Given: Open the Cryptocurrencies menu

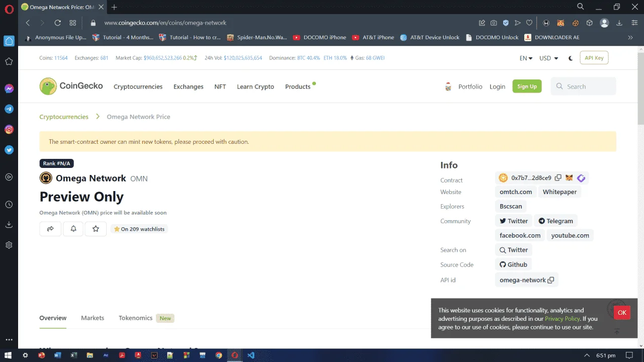Looking at the screenshot, I should point(138,86).
